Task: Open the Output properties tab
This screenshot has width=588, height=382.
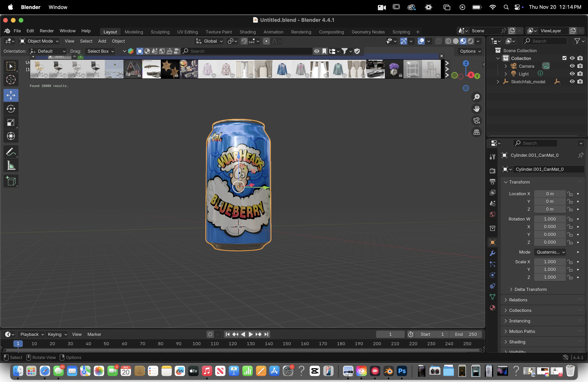Action: pos(492,182)
